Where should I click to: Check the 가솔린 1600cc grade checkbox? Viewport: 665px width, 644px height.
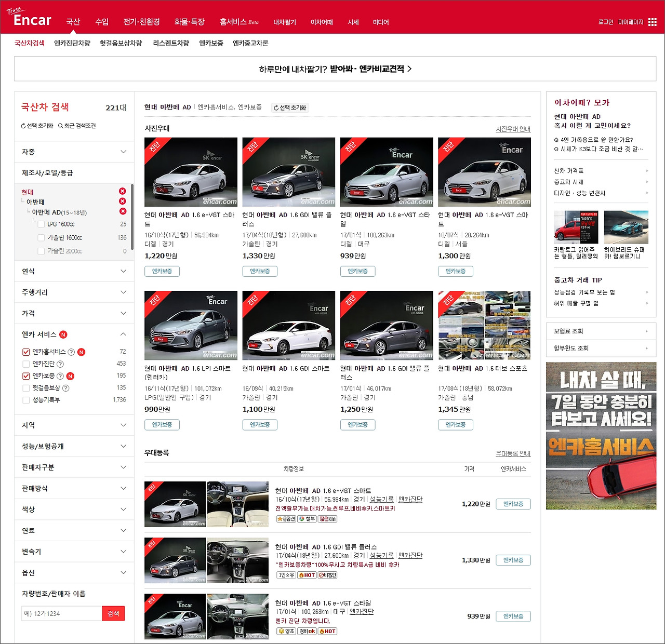[x=41, y=238]
